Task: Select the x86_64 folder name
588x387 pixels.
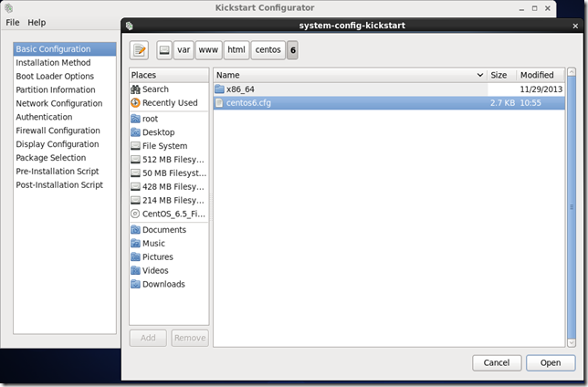Action: click(x=240, y=89)
